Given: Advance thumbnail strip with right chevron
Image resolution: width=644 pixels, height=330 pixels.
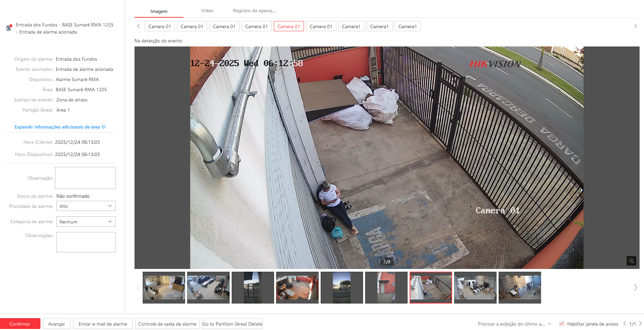Looking at the screenshot, I should click(x=636, y=288).
